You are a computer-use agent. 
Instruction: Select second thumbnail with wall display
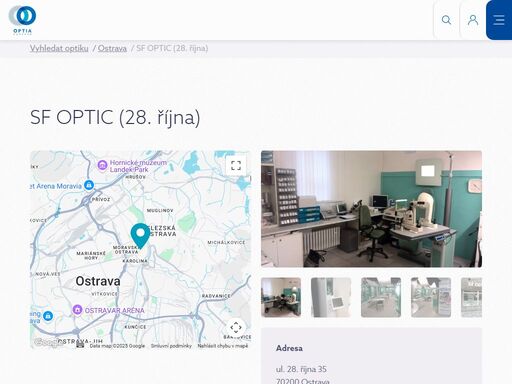tap(331, 297)
